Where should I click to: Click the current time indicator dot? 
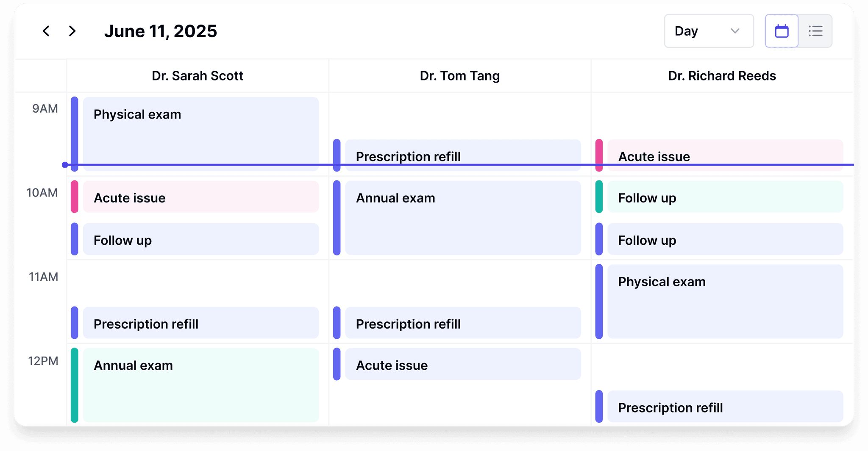coord(65,164)
